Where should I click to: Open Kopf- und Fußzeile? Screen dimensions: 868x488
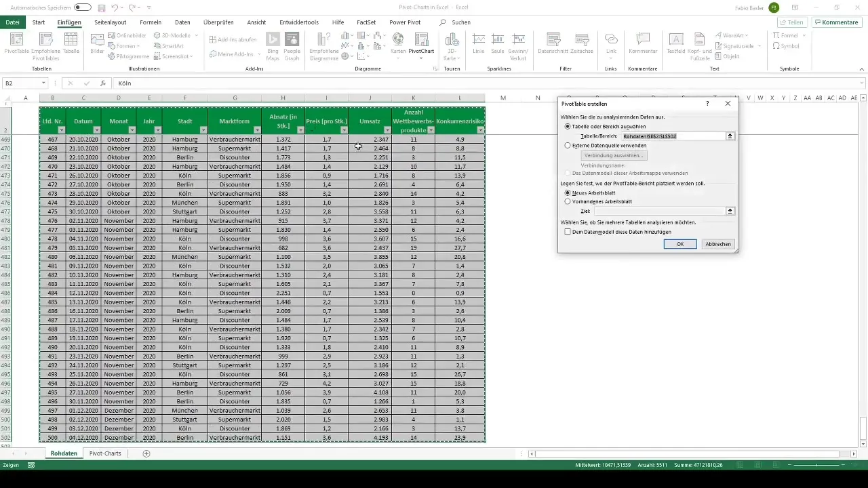click(x=698, y=46)
